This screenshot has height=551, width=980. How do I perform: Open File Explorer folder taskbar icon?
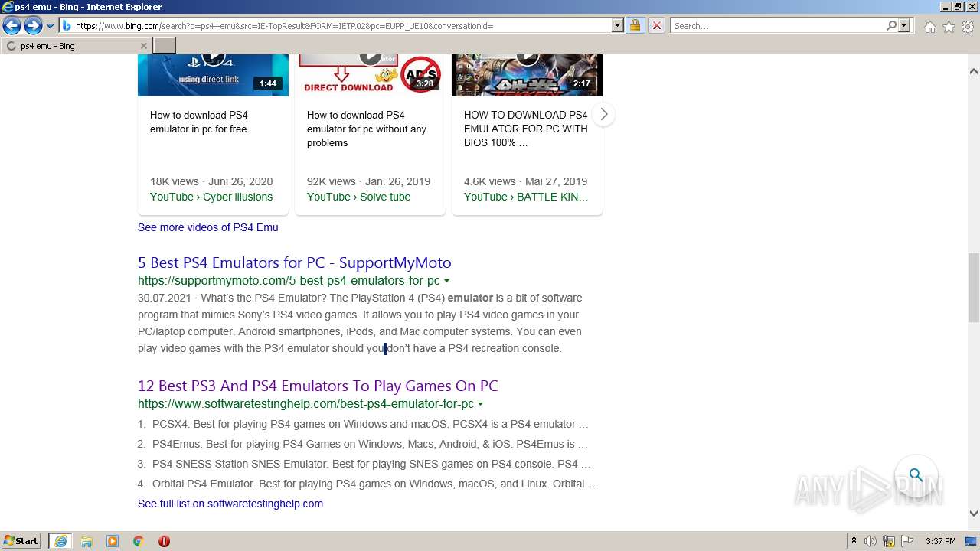[87, 541]
